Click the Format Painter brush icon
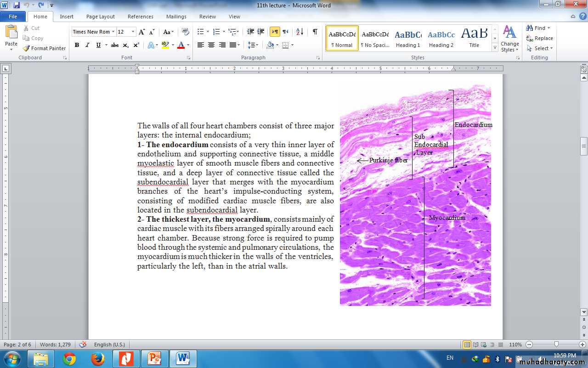This screenshot has width=588, height=368. click(x=27, y=48)
